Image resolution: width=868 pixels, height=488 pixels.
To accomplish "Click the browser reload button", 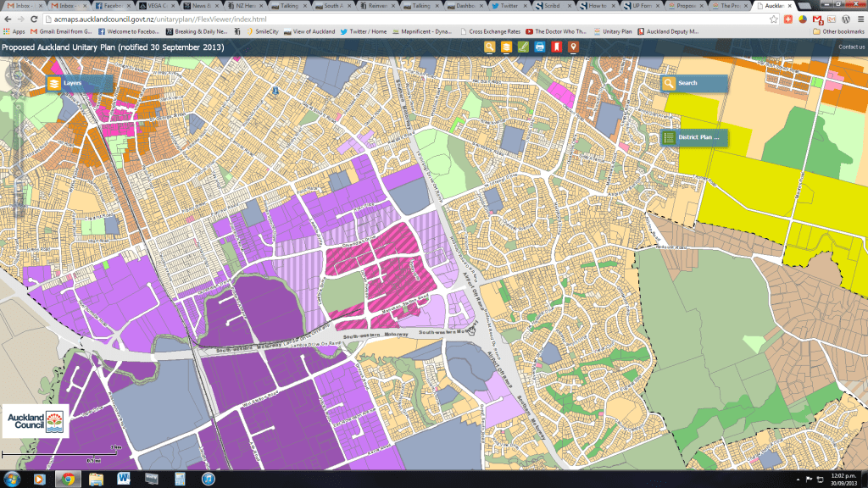I will pos(33,19).
